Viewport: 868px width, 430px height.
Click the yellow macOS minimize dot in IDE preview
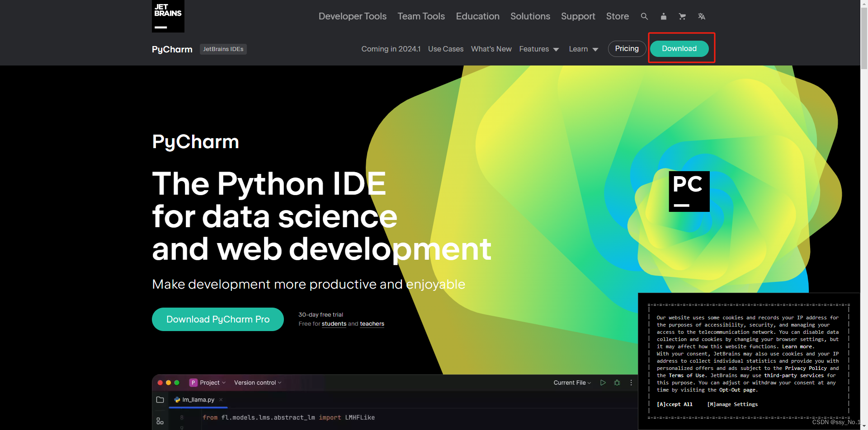click(x=168, y=383)
